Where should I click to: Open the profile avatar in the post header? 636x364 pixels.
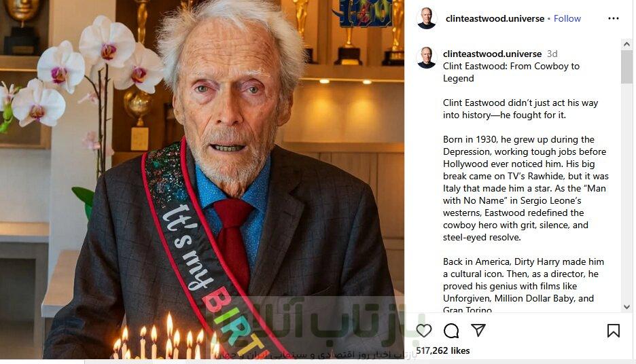[427, 18]
